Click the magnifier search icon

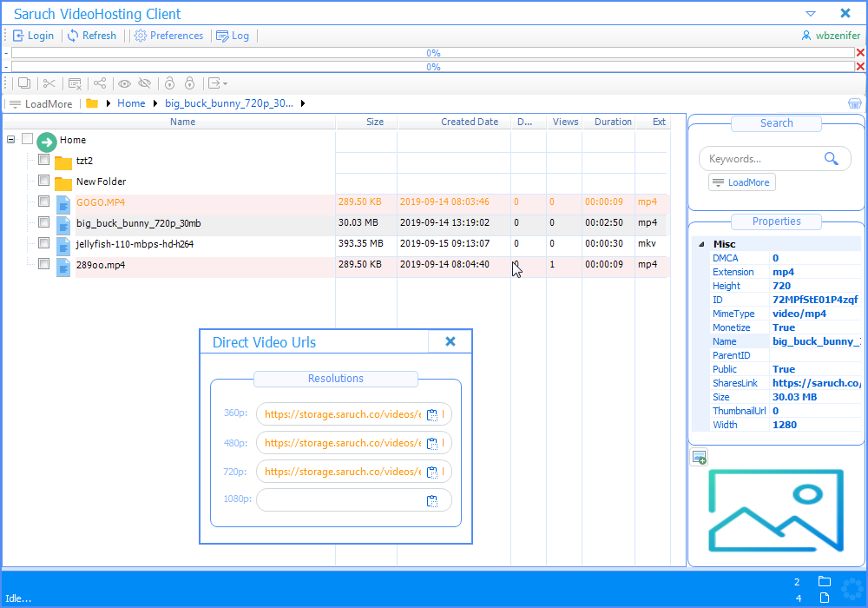click(831, 159)
